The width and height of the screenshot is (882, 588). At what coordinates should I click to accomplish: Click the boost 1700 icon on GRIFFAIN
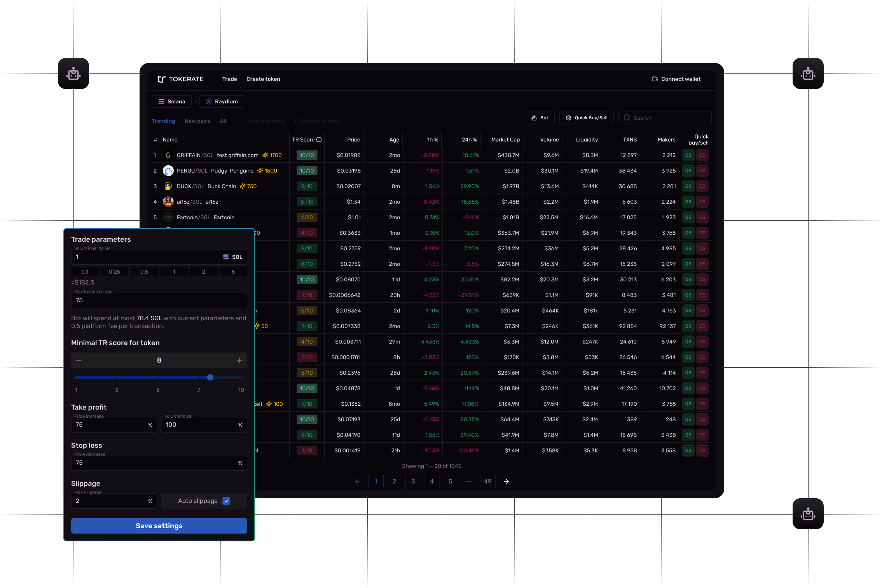click(265, 155)
